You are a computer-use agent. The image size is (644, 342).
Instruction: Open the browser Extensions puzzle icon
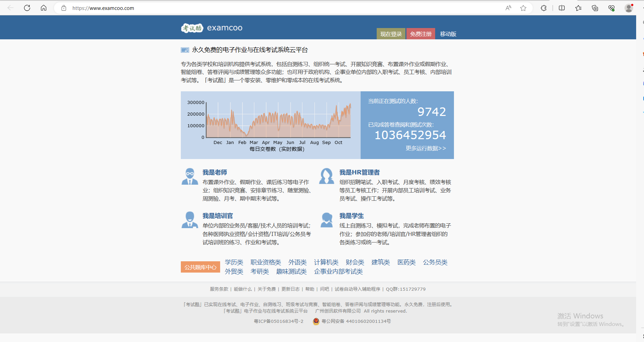[x=544, y=8]
